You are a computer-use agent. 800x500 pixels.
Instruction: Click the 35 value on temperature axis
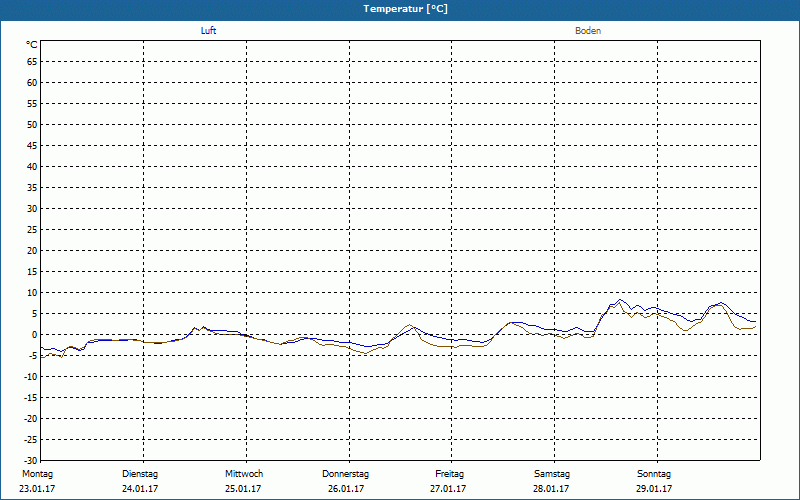point(32,188)
